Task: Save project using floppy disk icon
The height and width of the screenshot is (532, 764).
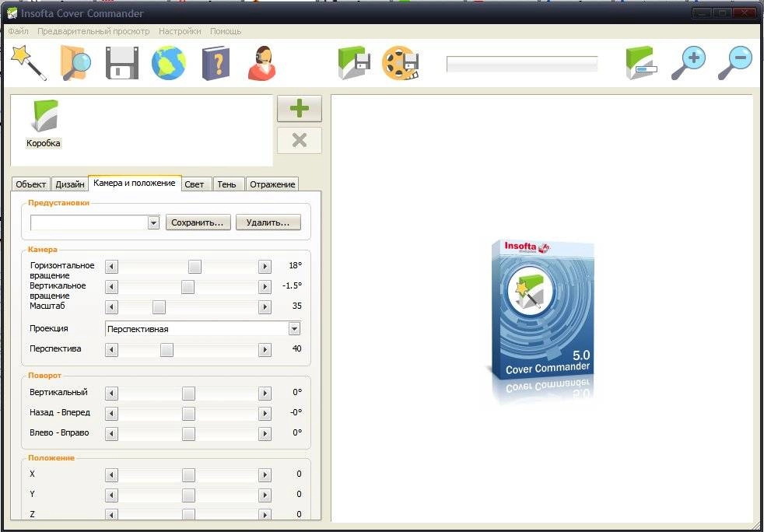Action: [122, 63]
